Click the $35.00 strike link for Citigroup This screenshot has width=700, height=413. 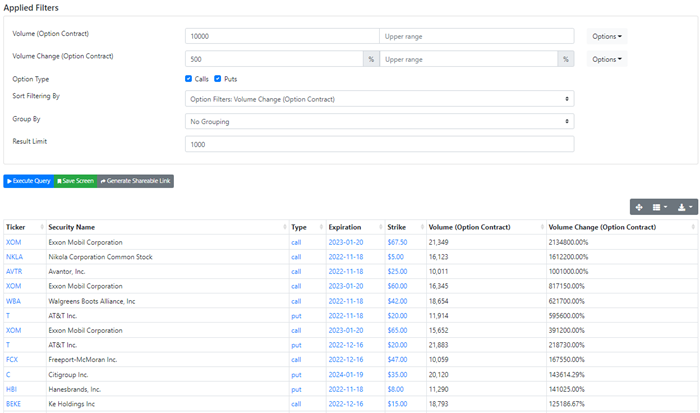(x=397, y=375)
